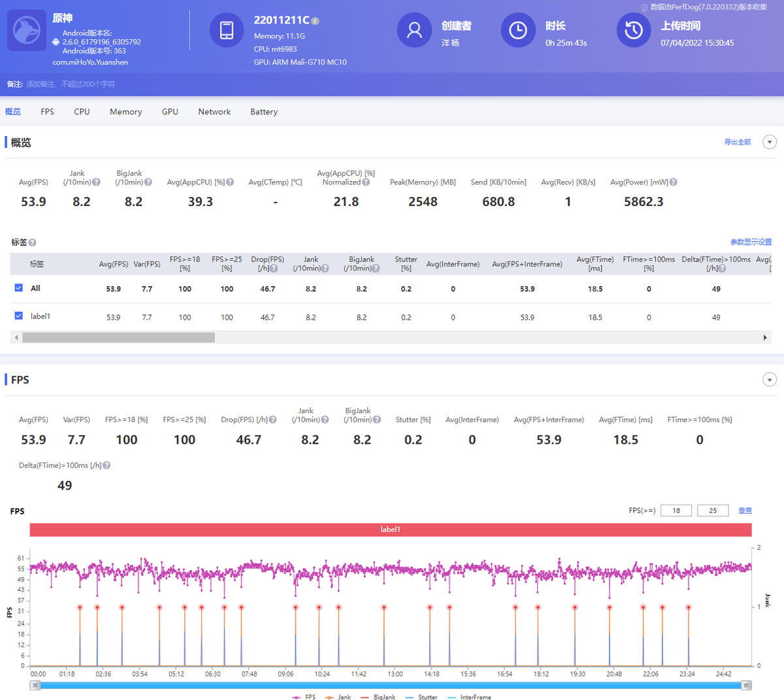The height and width of the screenshot is (700, 784).
Task: Click the FPS threshold field showing 18
Action: (x=676, y=510)
